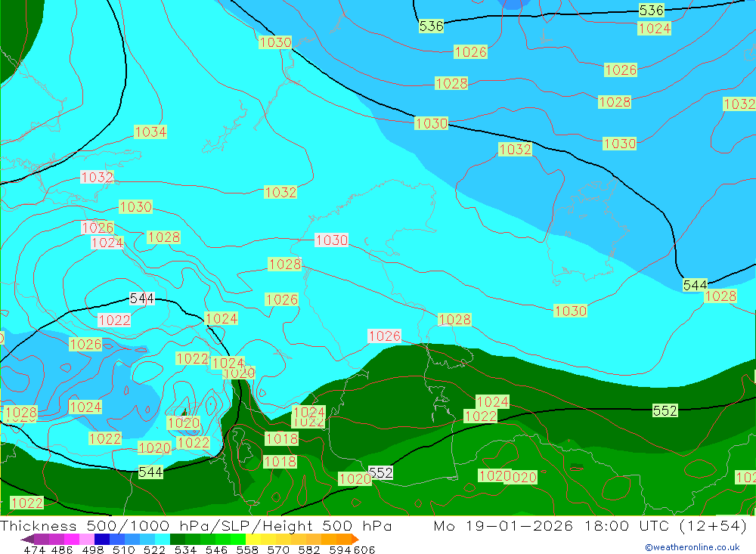Click the legend value 486
Screen dimensions: 756x554
tap(63, 549)
